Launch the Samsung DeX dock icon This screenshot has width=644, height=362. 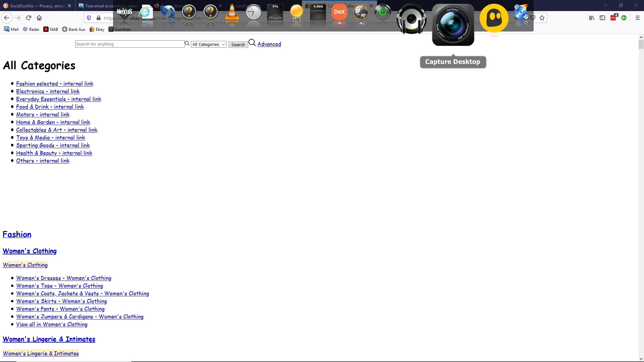tap(339, 12)
